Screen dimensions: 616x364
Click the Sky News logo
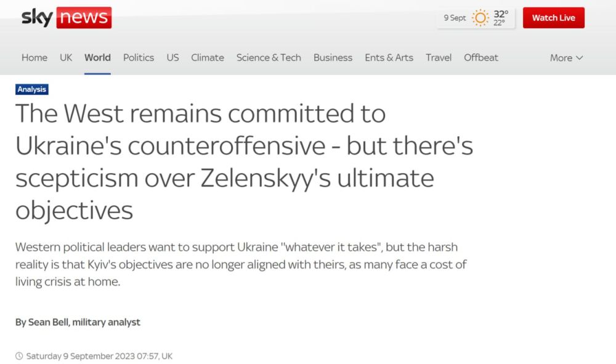click(66, 18)
